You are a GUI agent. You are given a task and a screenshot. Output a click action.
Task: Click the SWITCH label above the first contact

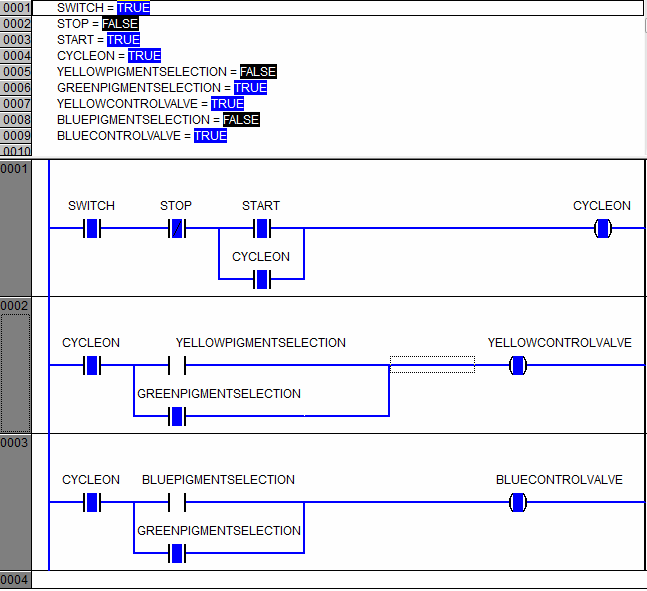tap(91, 206)
